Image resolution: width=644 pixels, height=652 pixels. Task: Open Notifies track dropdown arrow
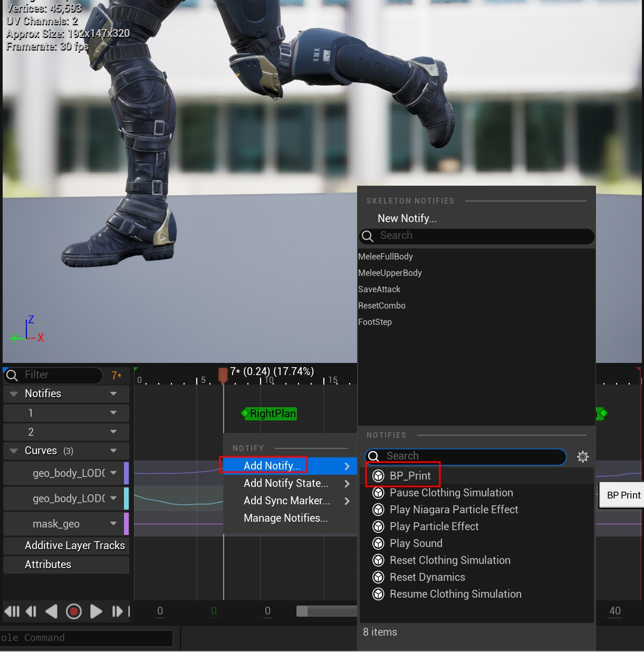pyautogui.click(x=113, y=394)
